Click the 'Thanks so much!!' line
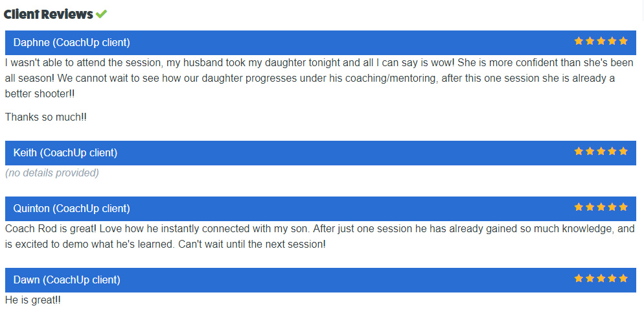The height and width of the screenshot is (334, 644). point(45,117)
